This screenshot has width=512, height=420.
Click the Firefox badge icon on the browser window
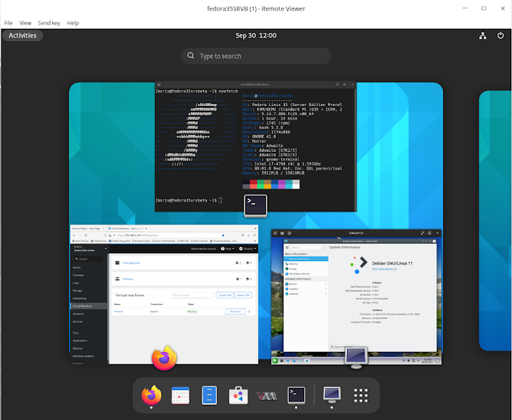click(x=164, y=358)
